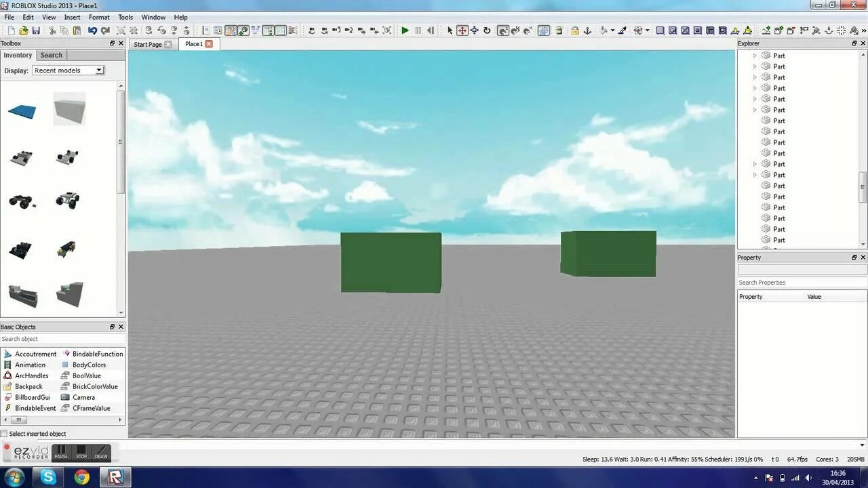Choose the Select arrow tool
The image size is (868, 488).
click(x=450, y=30)
